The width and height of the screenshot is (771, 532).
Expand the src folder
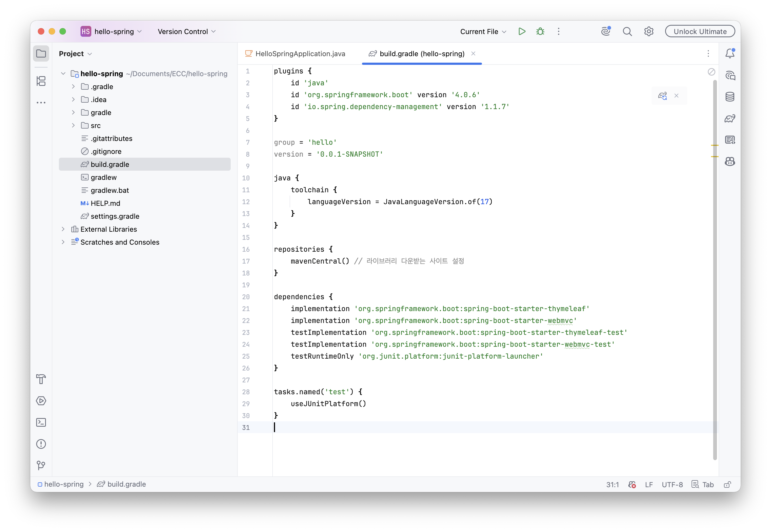click(x=73, y=126)
